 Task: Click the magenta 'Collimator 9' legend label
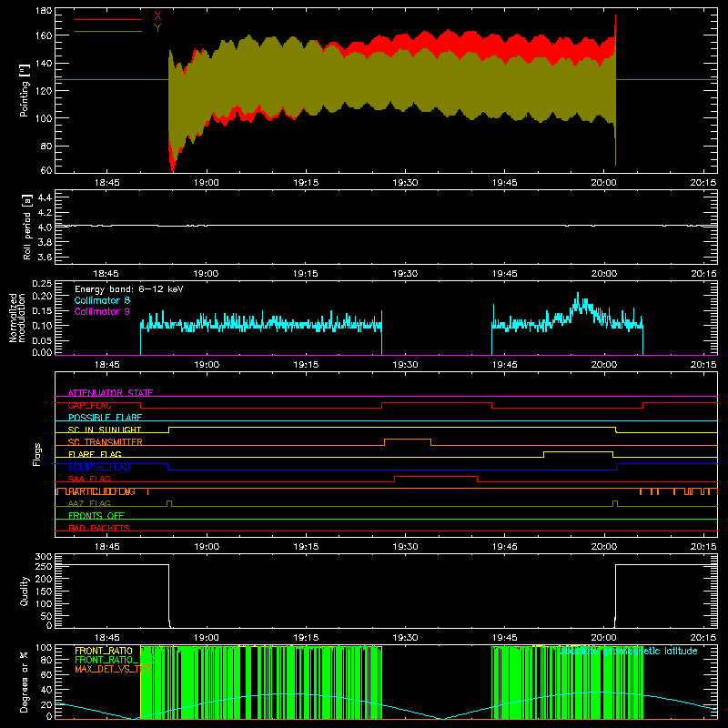pos(102,311)
